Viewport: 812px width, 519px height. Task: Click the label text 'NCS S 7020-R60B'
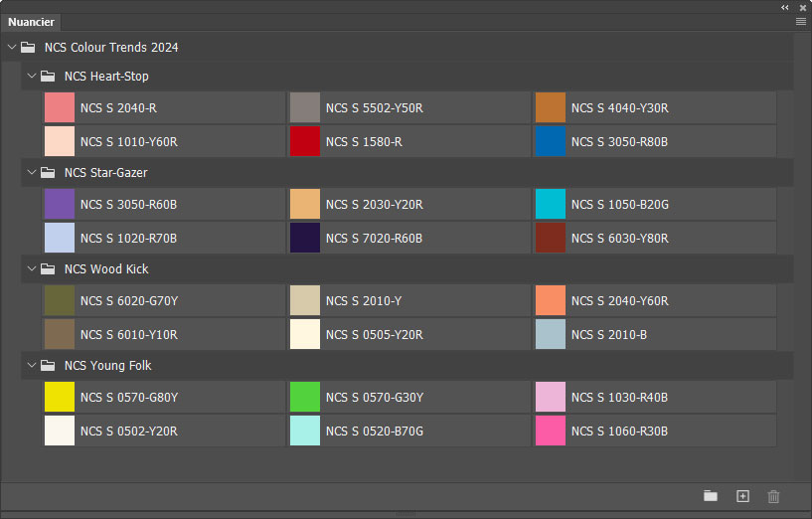coord(374,239)
